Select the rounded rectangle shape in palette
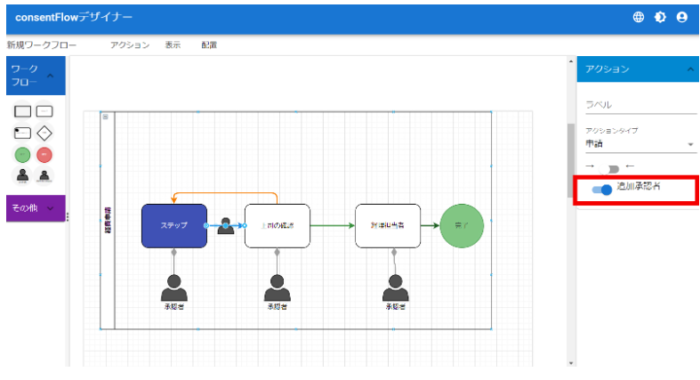This screenshot has height=380, width=700. (44, 111)
